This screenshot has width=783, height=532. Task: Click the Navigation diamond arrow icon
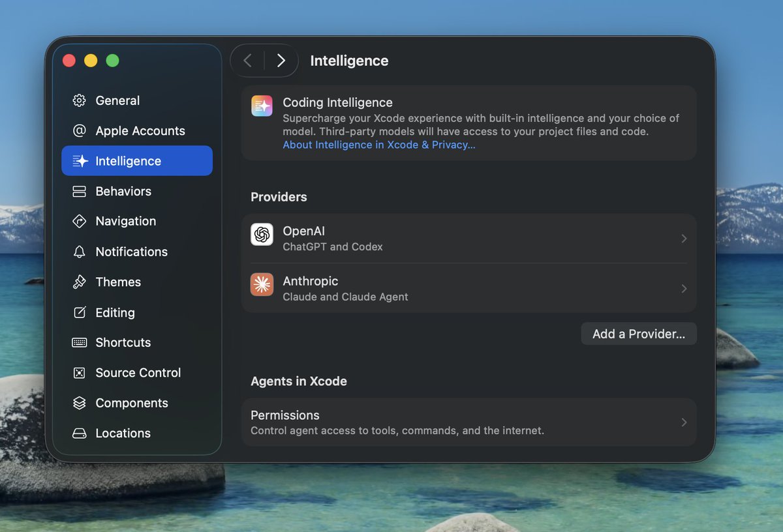(x=80, y=221)
